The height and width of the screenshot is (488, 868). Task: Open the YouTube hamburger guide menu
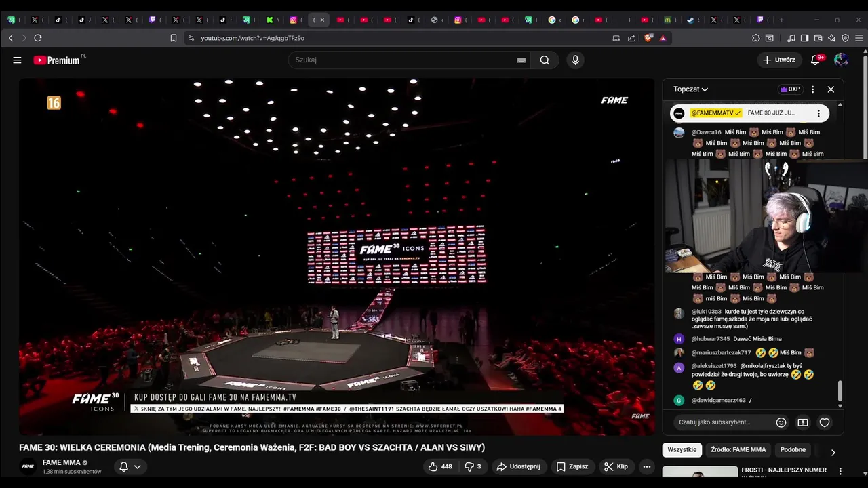tap(17, 60)
